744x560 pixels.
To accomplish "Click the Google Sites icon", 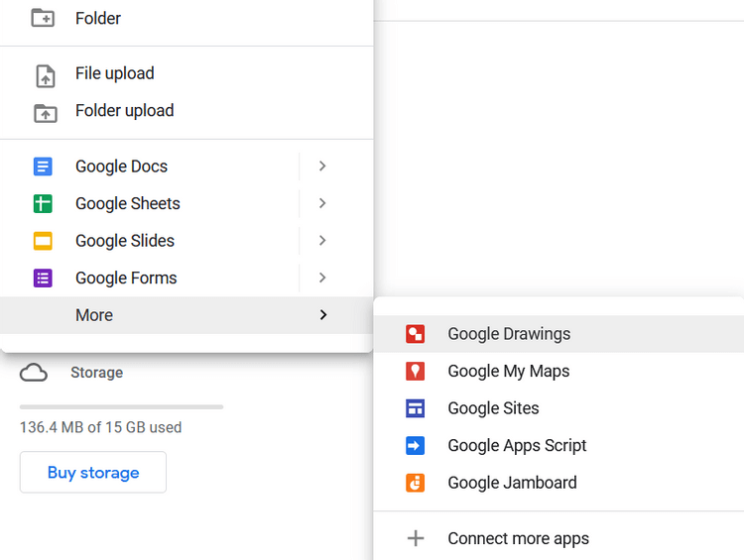I will 416,408.
